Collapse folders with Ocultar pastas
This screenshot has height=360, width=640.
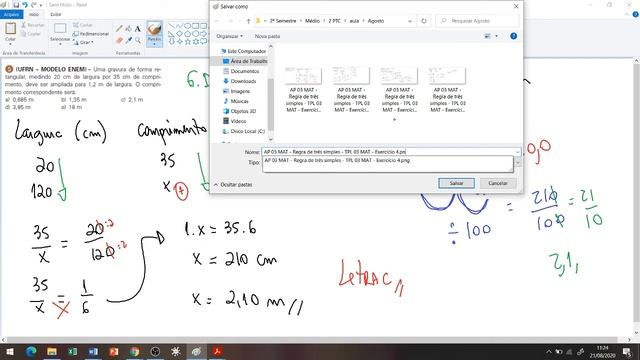coord(233,184)
